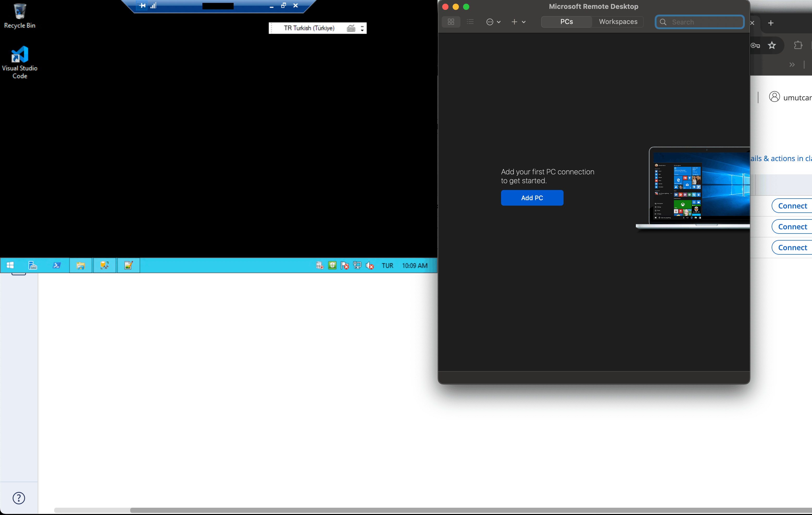Open the network status tray icon
The image size is (812, 515).
coord(357,266)
